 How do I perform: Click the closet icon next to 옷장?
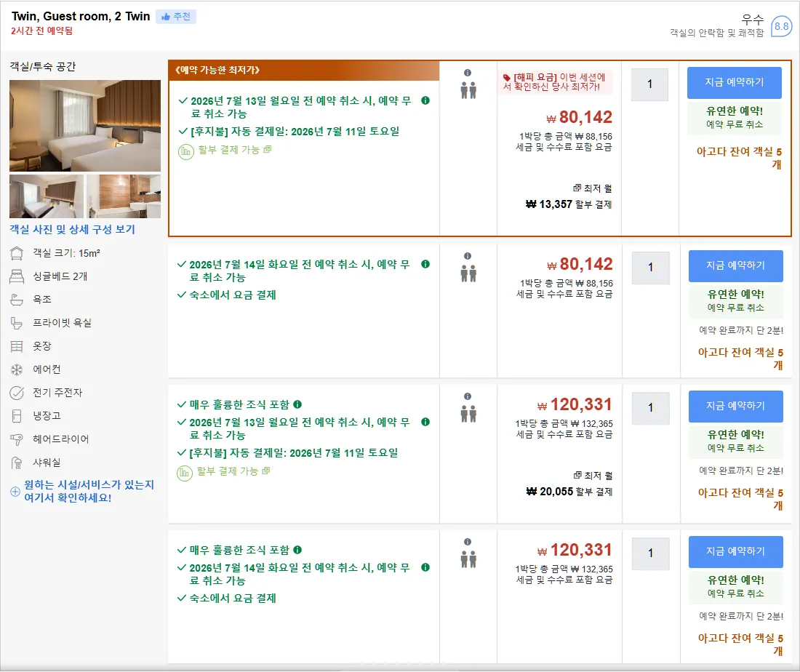pyautogui.click(x=17, y=346)
